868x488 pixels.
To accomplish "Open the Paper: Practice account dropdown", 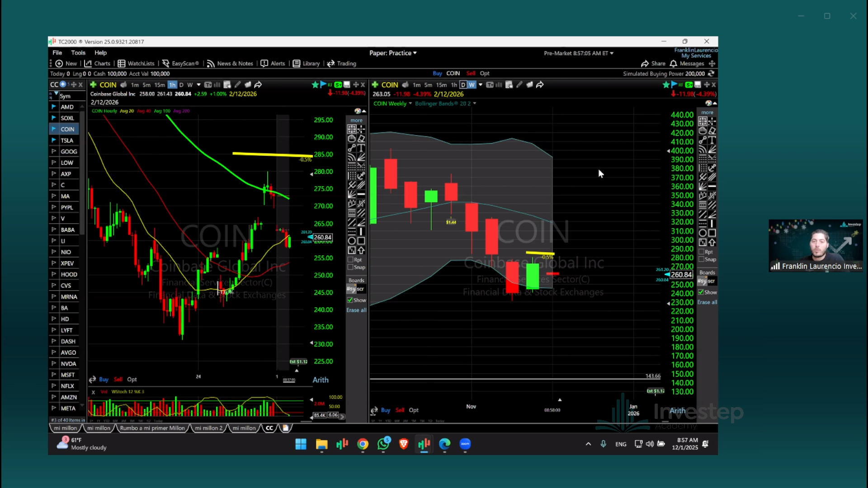I will (393, 53).
